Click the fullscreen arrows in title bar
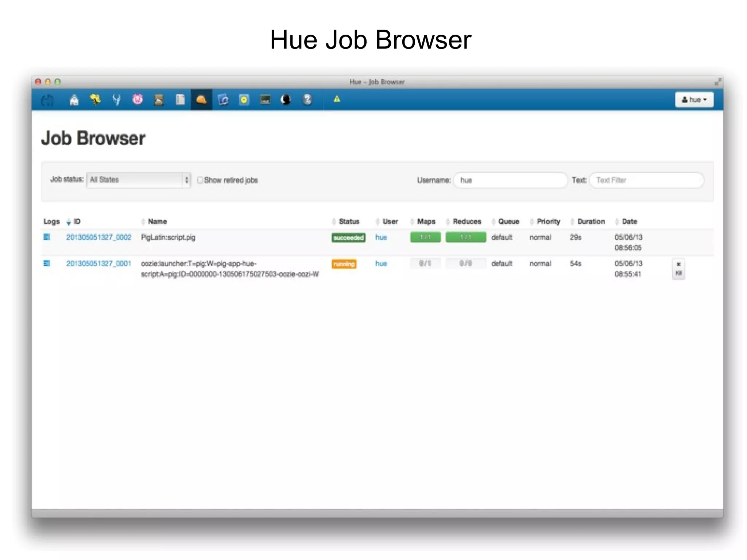Image resolution: width=747 pixels, height=560 pixels. [x=717, y=82]
